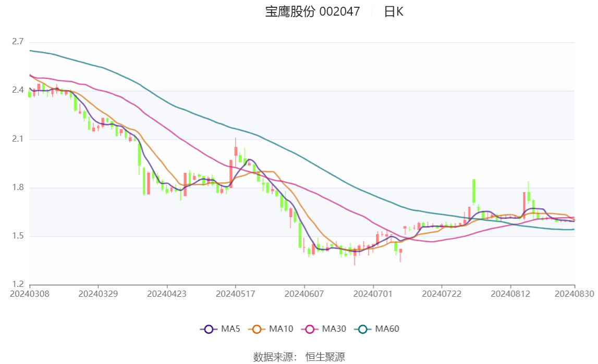The height and width of the screenshot is (364, 598).
Task: Toggle the MA10 legend line
Action: (271, 329)
